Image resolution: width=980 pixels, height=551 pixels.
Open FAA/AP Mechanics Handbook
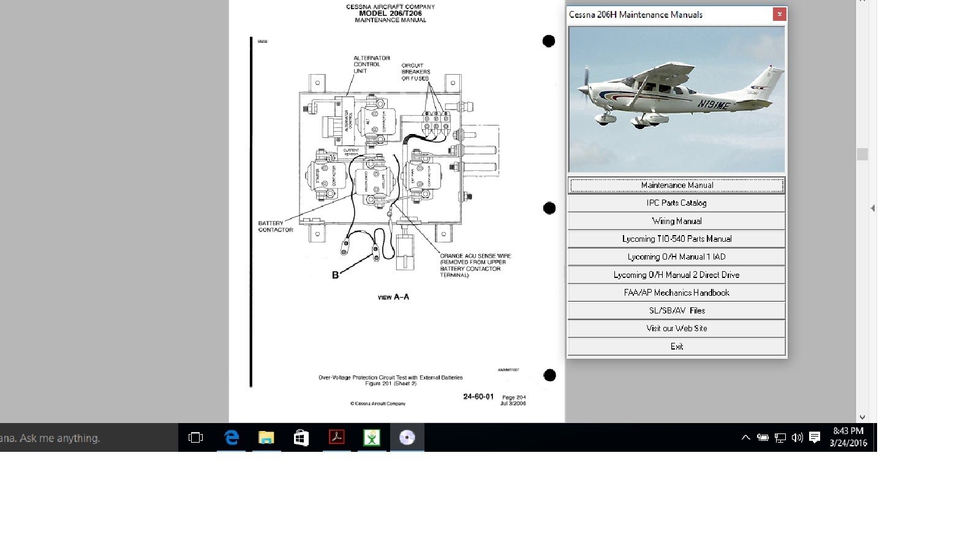(x=677, y=293)
